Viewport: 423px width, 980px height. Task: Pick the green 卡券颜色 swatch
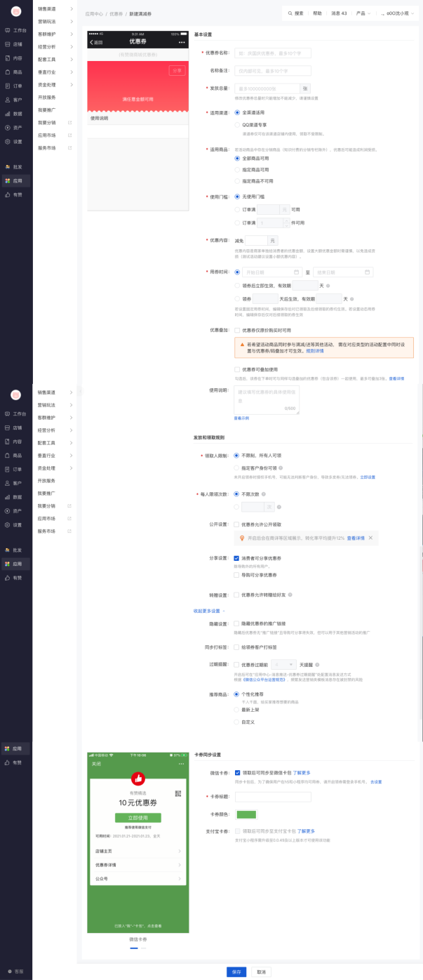pos(246,814)
